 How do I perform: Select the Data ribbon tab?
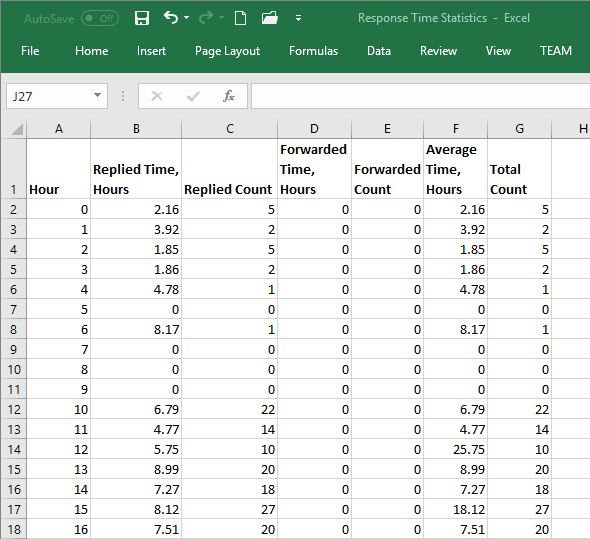pos(379,51)
